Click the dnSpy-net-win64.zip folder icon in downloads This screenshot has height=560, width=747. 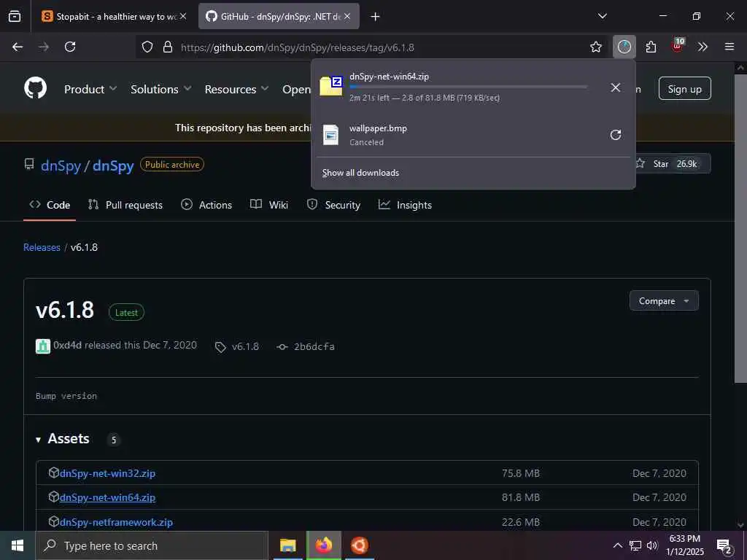tap(331, 86)
